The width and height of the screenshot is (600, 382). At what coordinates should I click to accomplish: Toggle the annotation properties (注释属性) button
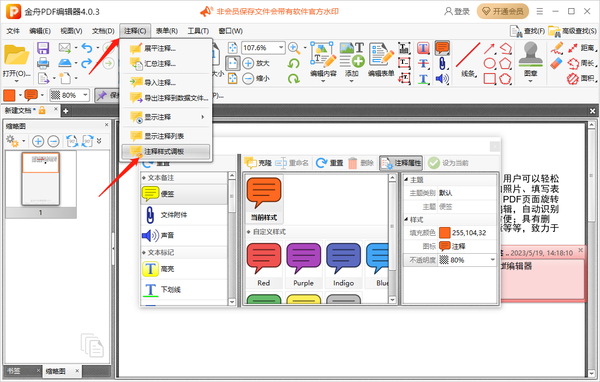click(401, 163)
